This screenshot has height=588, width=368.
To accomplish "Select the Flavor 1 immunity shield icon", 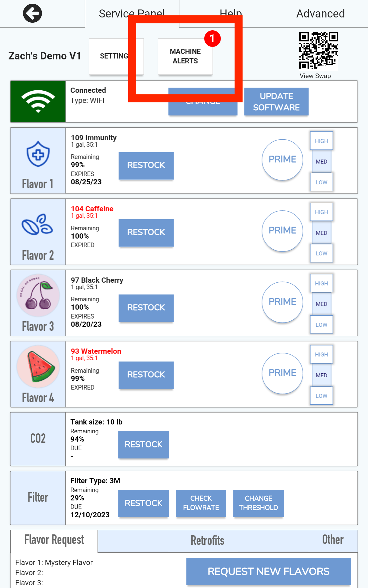I will (38, 154).
